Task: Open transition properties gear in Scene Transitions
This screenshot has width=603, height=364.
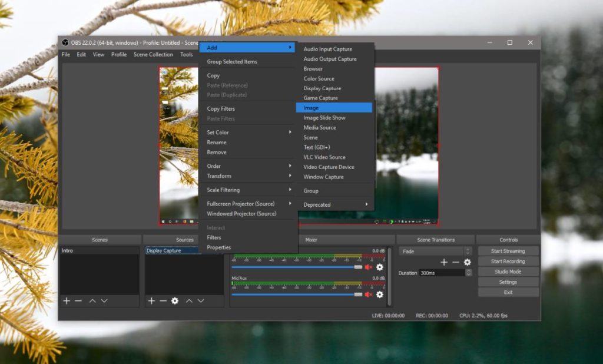Action: 468,262
